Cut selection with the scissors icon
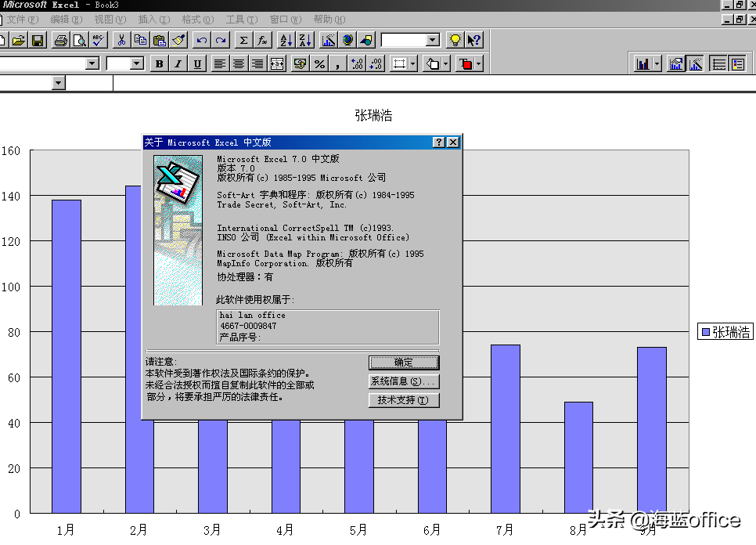 (121, 41)
